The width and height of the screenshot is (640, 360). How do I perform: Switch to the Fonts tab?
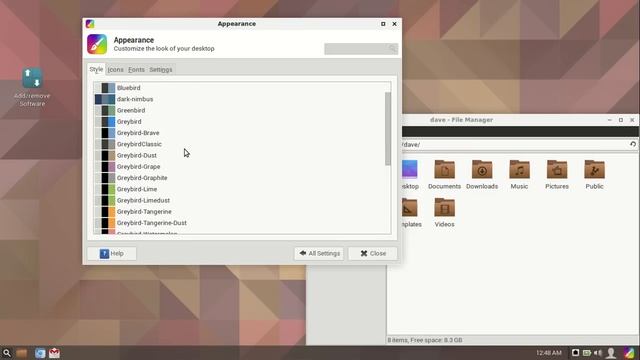point(136,70)
